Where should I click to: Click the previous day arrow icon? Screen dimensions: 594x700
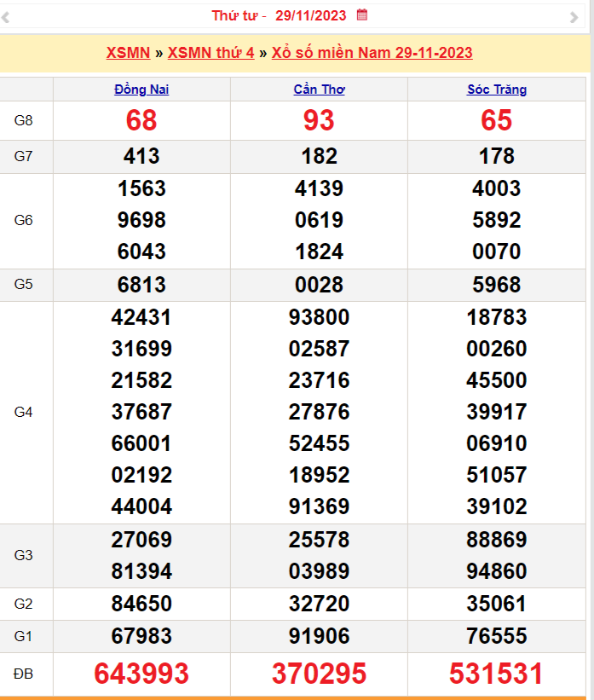[5, 17]
